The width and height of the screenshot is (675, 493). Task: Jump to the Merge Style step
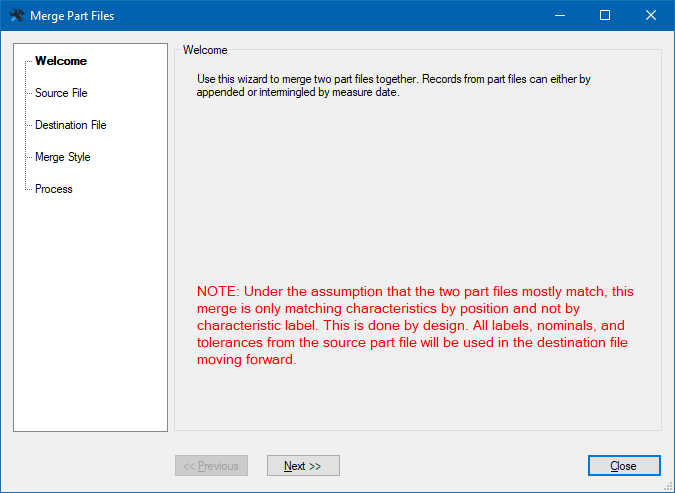pyautogui.click(x=62, y=157)
